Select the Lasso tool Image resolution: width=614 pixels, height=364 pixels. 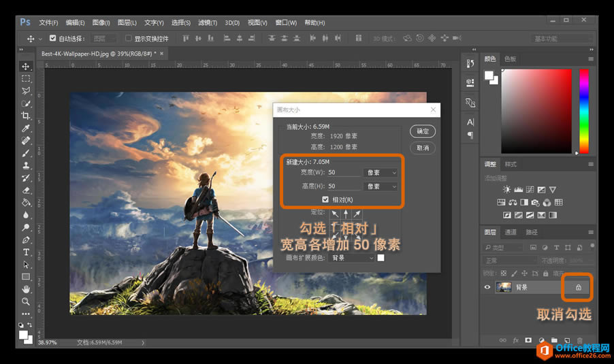click(x=26, y=91)
